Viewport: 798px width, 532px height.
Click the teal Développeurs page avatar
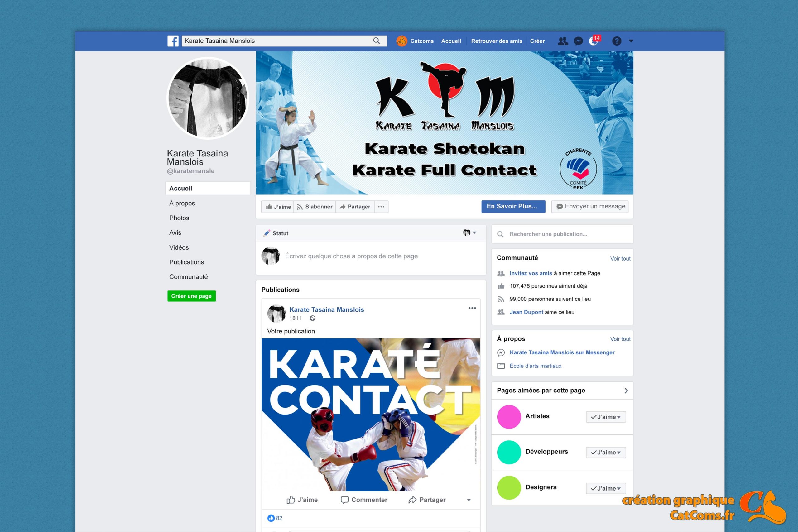(x=509, y=452)
